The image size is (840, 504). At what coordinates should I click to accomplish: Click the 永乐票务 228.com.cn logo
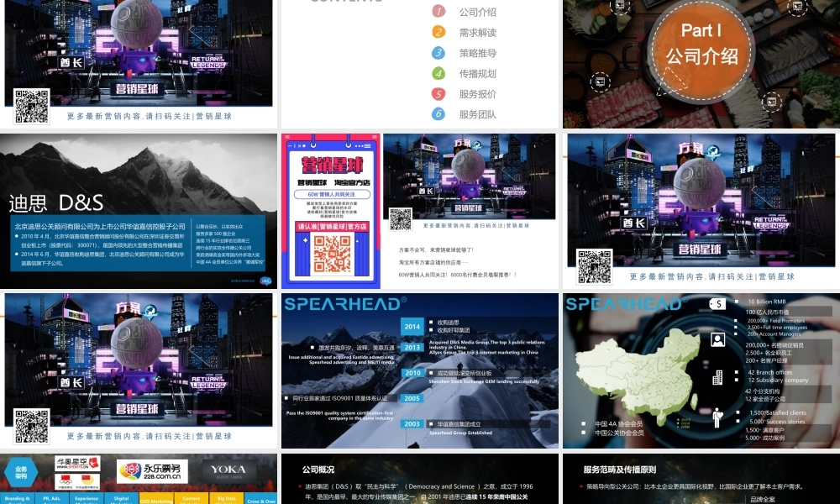[151, 470]
